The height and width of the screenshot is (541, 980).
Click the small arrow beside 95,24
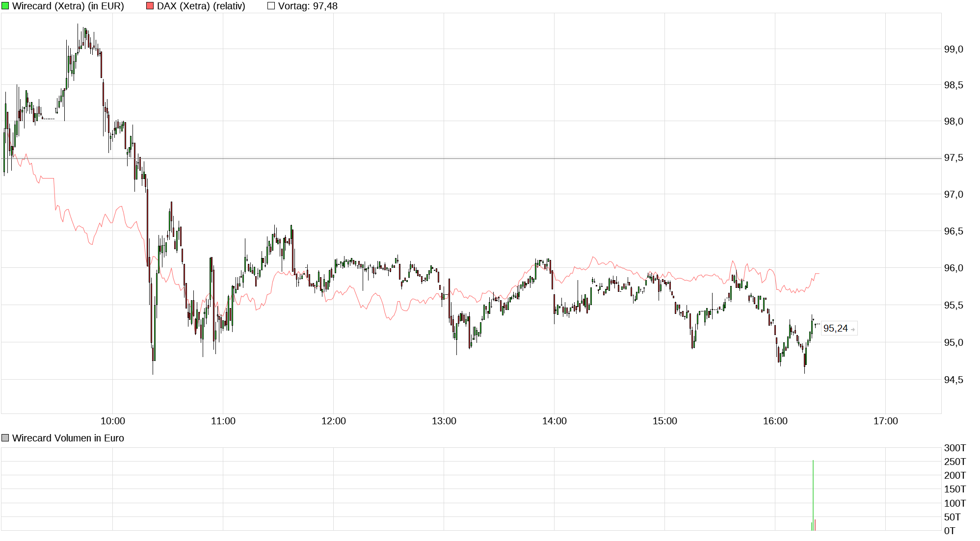pyautogui.click(x=853, y=329)
